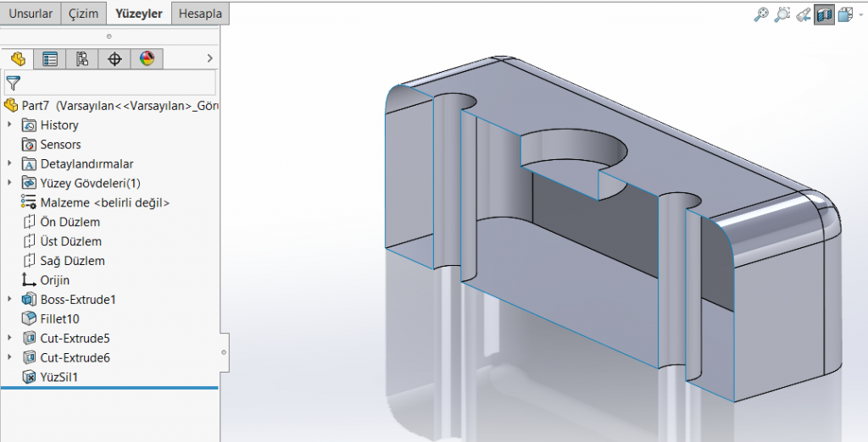Expand Cut-Extrude5 feature
The width and height of the screenshot is (868, 442).
pos(9,338)
